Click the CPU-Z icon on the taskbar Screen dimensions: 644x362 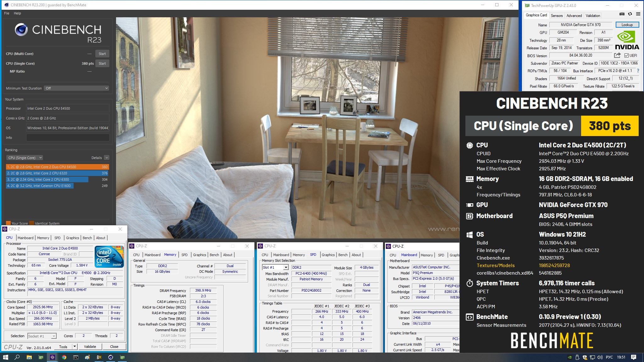click(x=52, y=357)
